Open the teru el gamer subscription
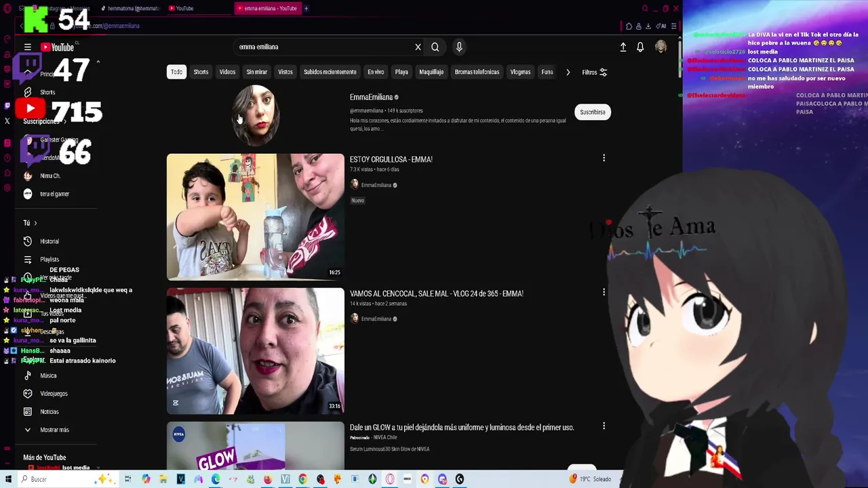Image resolution: width=868 pixels, height=488 pixels. point(54,194)
